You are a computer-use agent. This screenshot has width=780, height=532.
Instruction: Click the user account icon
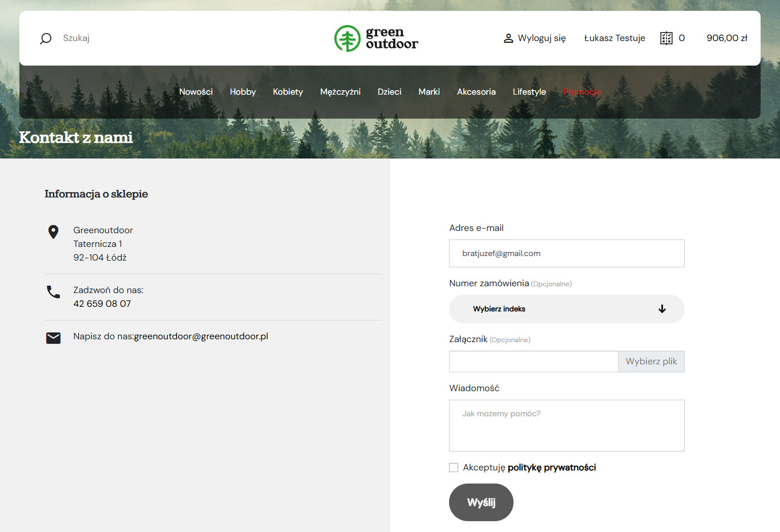[x=508, y=38]
